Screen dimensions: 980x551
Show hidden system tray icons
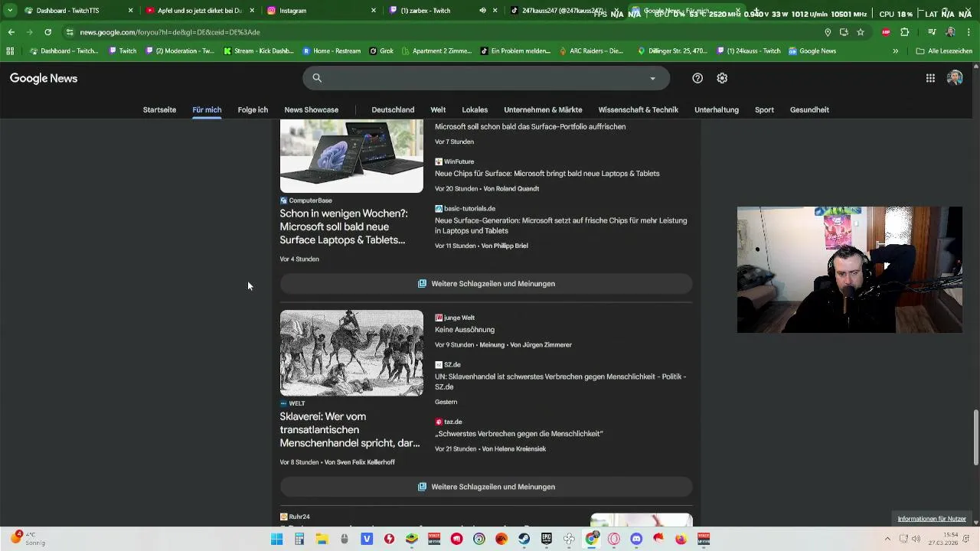point(887,539)
